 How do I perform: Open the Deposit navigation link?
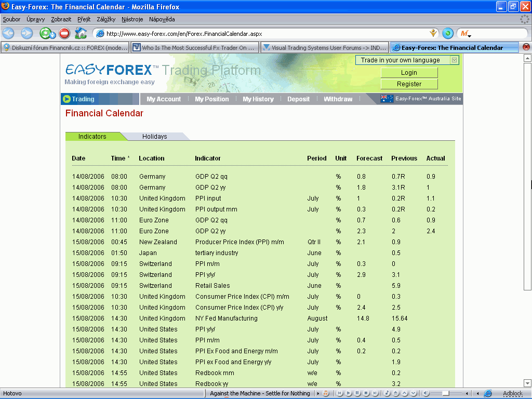pyautogui.click(x=298, y=99)
